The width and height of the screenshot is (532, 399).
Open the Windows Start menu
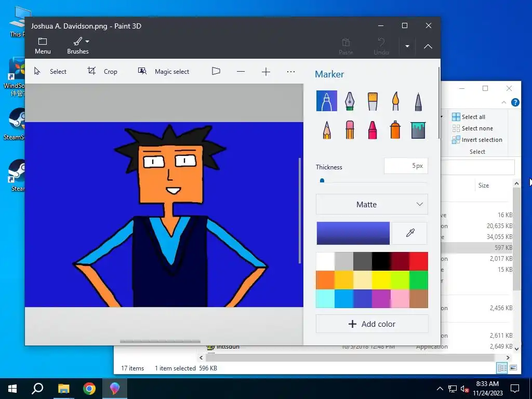click(12, 389)
